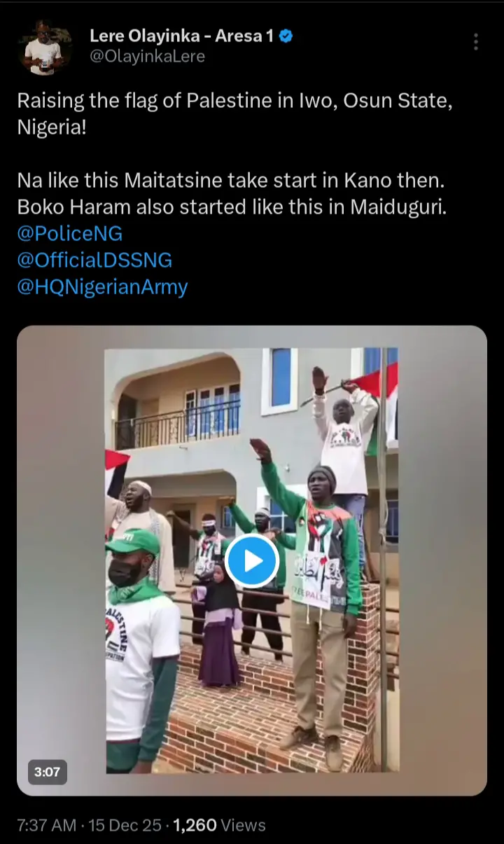Open the @HQNigerianArmy mention
Viewport: 504px width, 844px height.
pyautogui.click(x=102, y=287)
